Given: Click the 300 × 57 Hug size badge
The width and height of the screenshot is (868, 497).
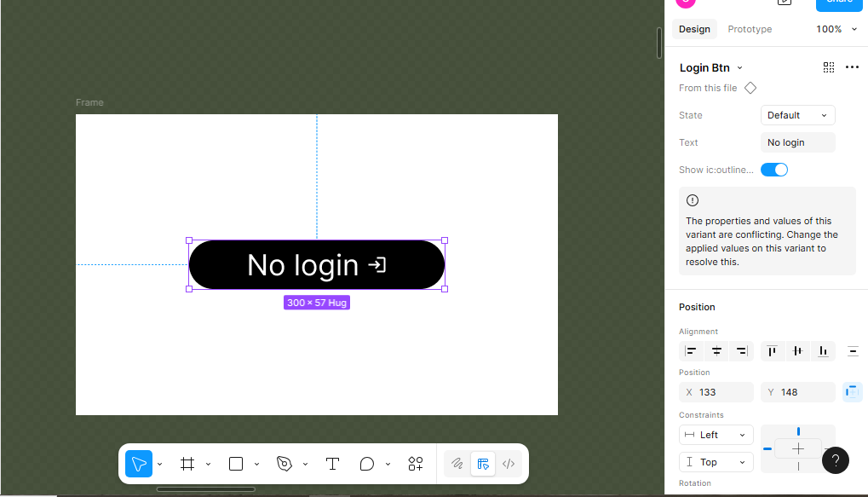Looking at the screenshot, I should (x=317, y=303).
